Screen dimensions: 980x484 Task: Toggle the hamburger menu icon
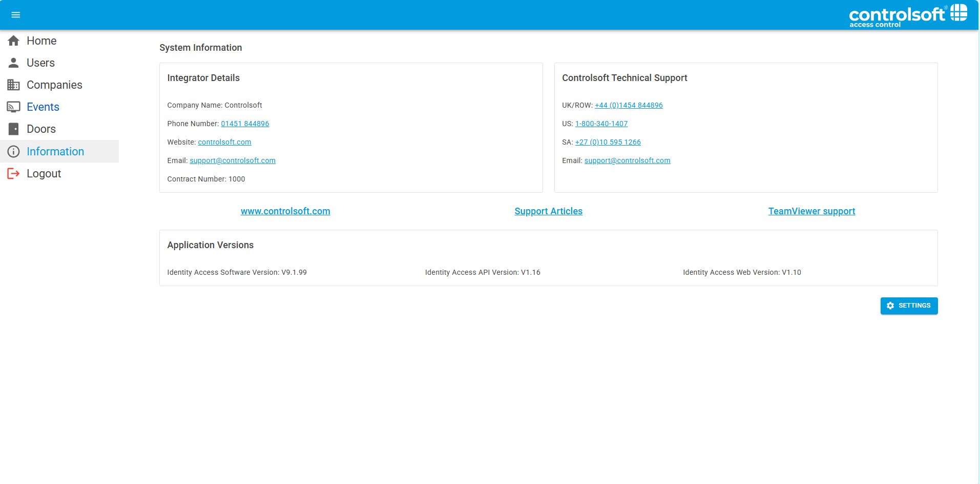16,15
